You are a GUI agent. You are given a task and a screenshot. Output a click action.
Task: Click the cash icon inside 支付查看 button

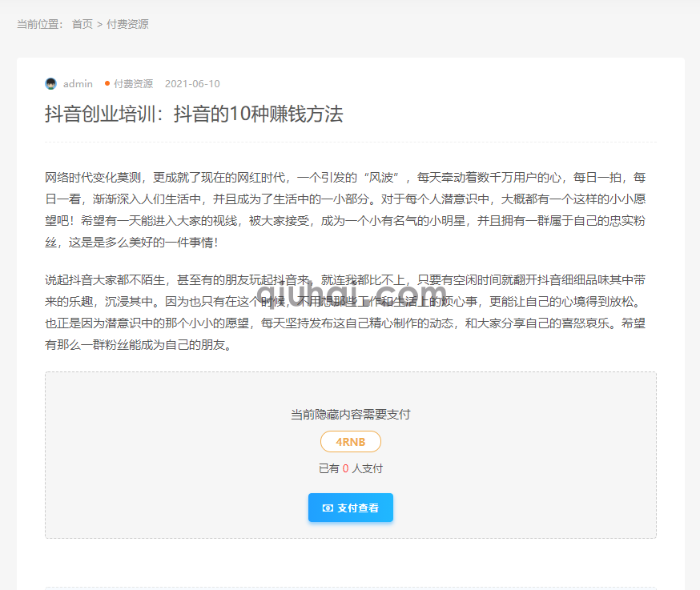[x=327, y=508]
